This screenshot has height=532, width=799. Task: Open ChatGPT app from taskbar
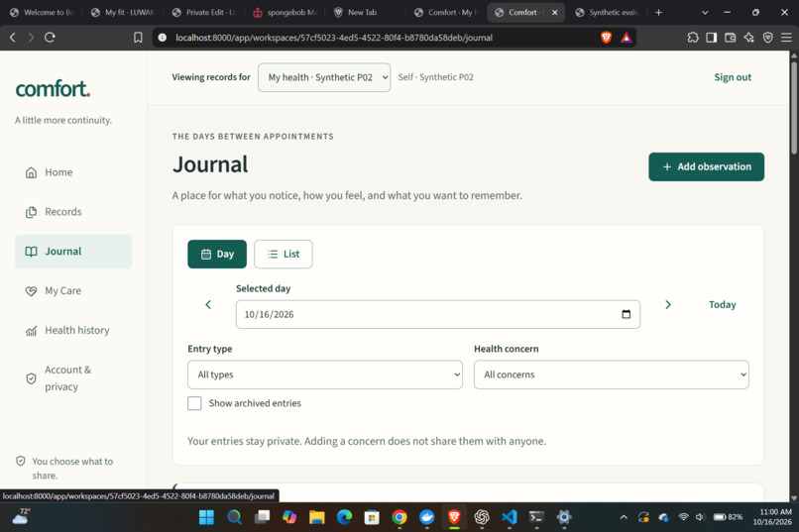coord(482,517)
